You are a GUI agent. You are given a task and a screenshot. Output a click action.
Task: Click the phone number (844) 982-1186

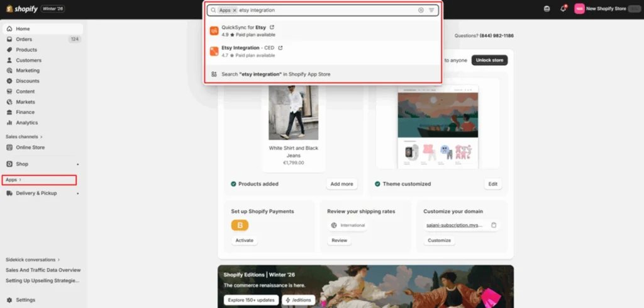tap(497, 36)
